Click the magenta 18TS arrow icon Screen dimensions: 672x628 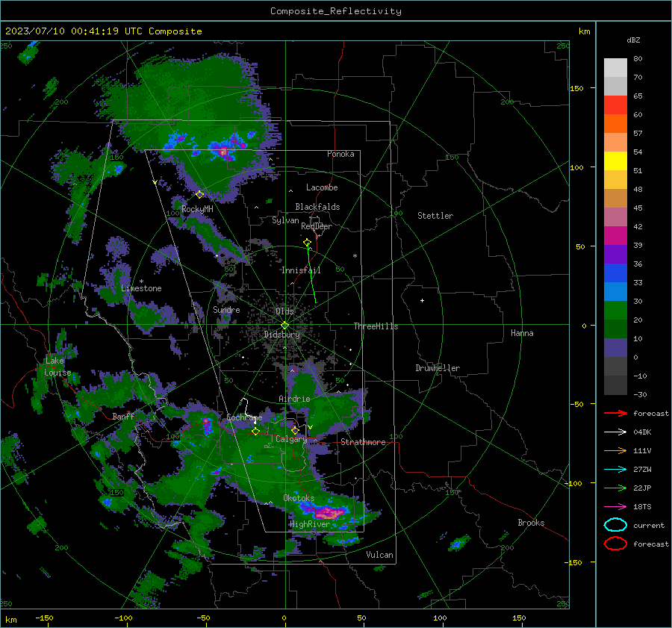615,507
